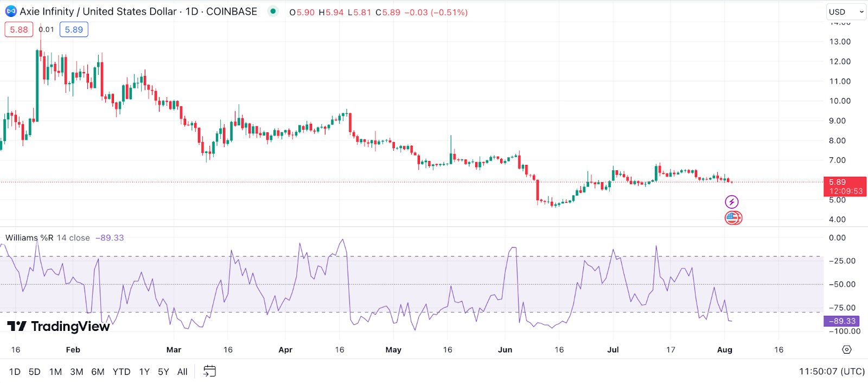Click the red 5.88 sell price button

tap(19, 30)
